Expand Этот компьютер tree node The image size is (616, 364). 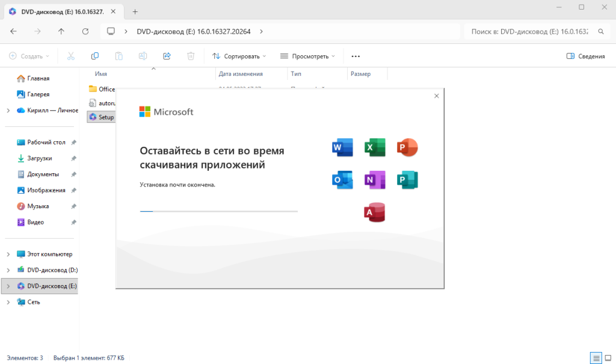tap(8, 254)
